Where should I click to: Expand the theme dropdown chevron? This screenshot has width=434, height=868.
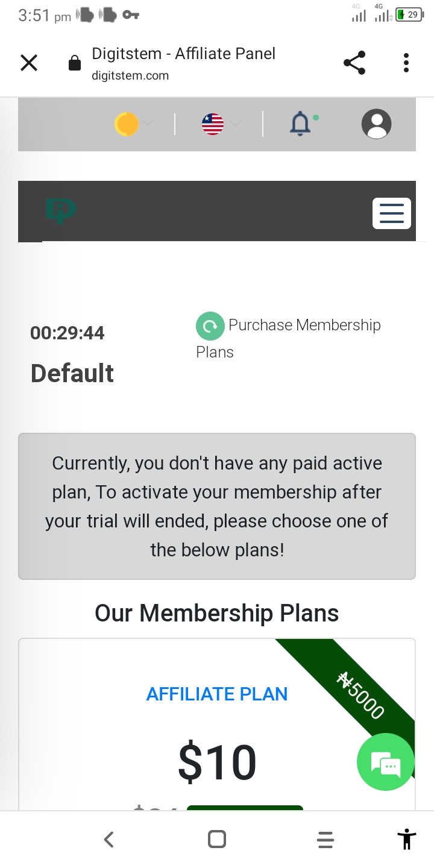(x=148, y=124)
